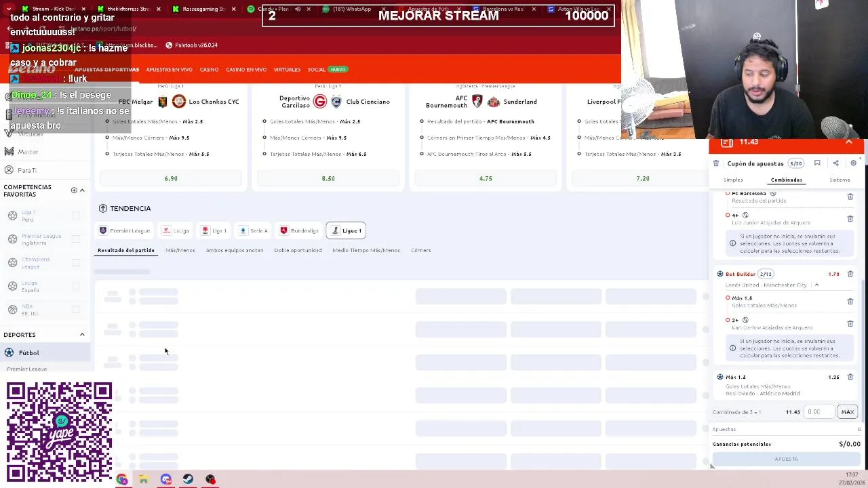Click the bet slip icon beside 11.43
This screenshot has height=488, width=868.
point(727,142)
